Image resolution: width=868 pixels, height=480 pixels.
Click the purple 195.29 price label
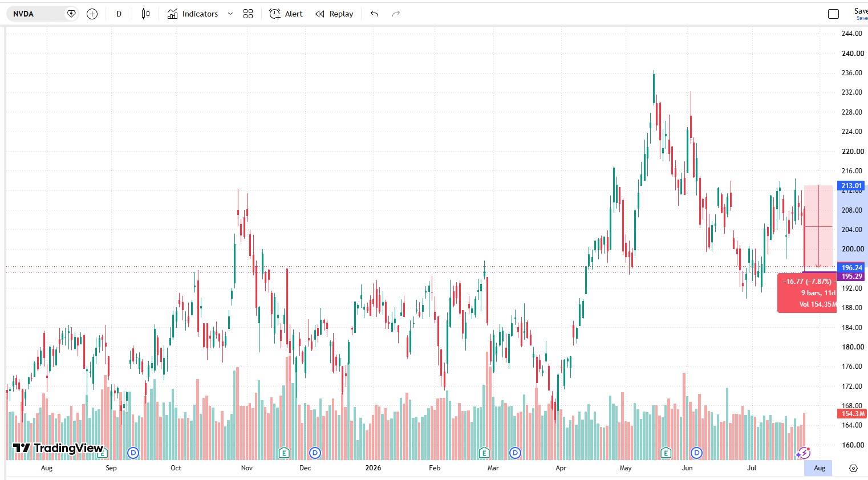pos(851,276)
